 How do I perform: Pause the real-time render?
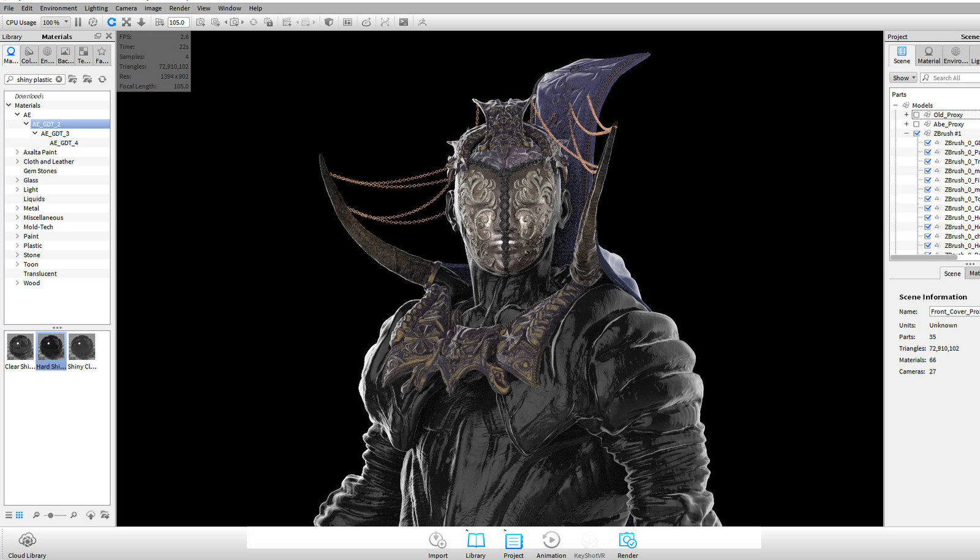tap(78, 22)
